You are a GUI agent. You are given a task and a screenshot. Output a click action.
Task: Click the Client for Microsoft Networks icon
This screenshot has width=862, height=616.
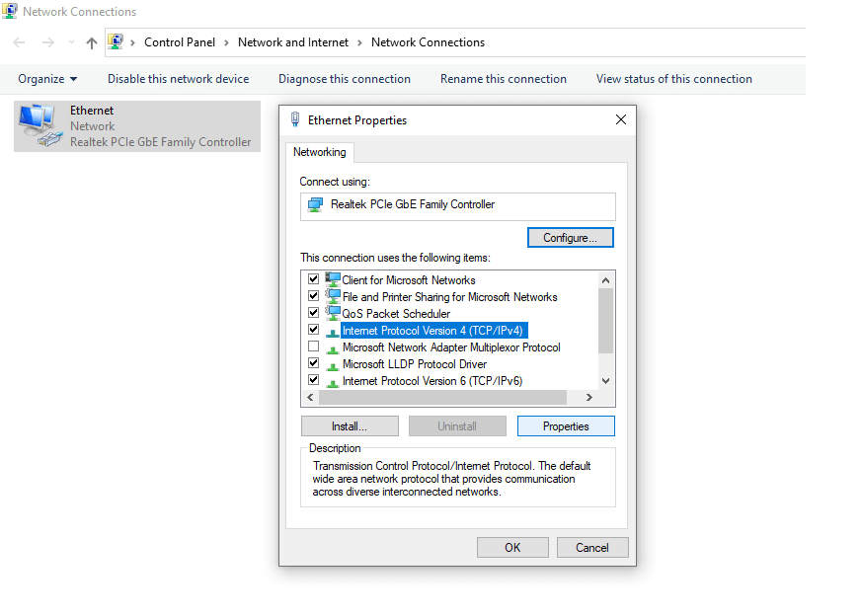pyautogui.click(x=332, y=279)
